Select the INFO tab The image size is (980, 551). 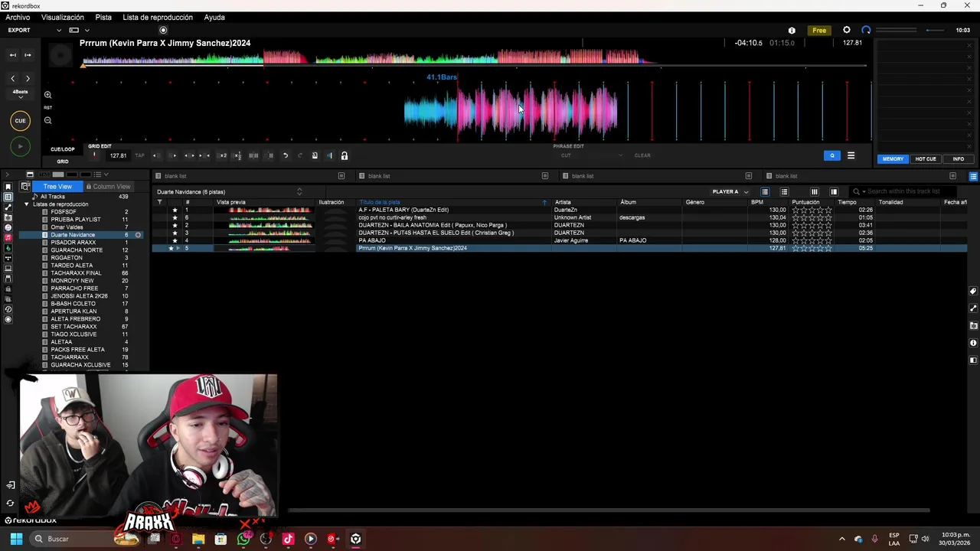[x=958, y=158]
